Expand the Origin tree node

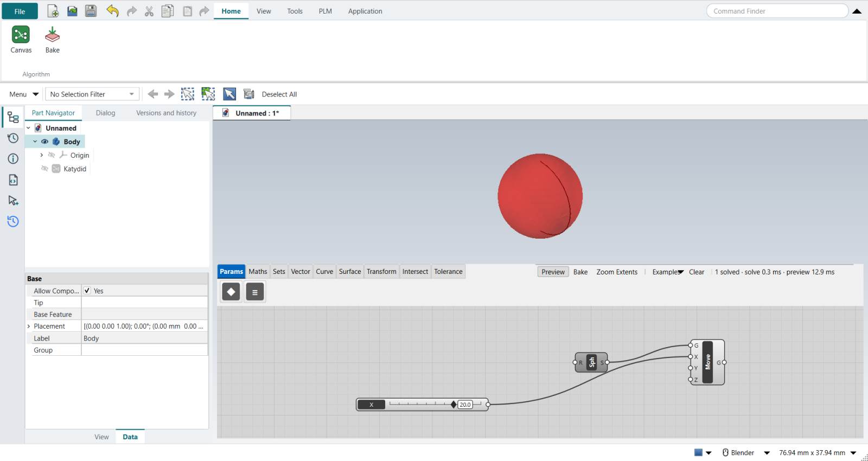tap(41, 155)
